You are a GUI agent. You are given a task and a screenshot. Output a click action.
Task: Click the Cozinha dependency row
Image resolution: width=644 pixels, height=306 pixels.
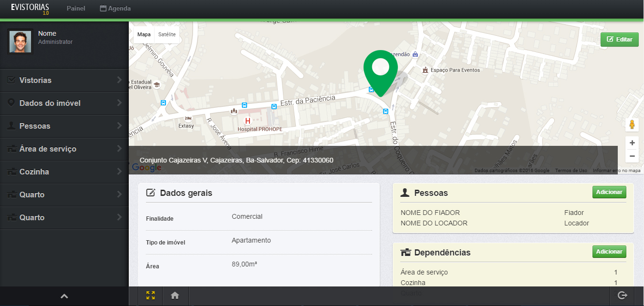513,283
